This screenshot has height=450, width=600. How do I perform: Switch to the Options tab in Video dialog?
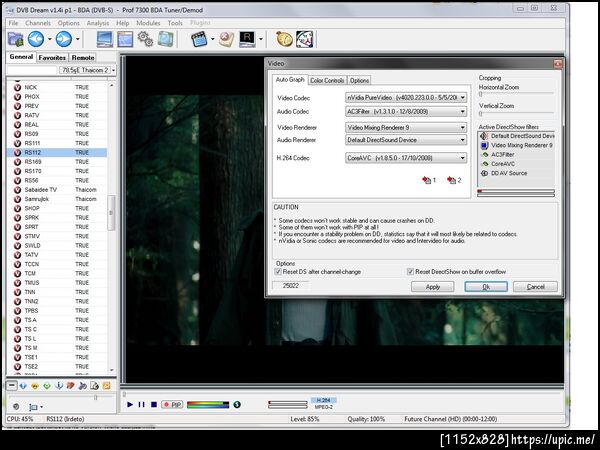359,80
